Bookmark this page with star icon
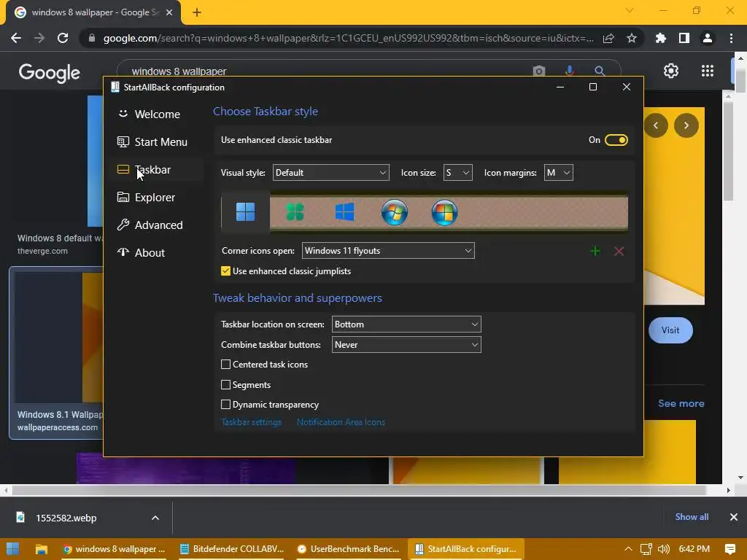The image size is (747, 560). point(632,38)
